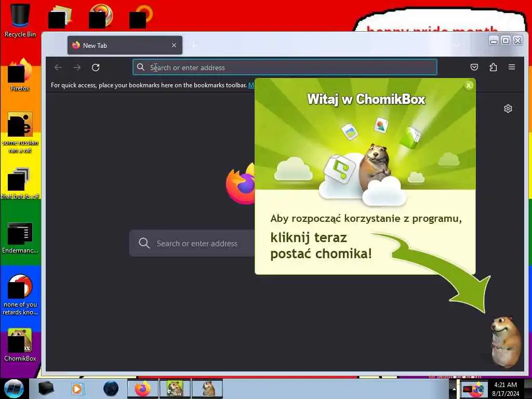Click the taskbar clock showing 4:21 AM

point(506,389)
